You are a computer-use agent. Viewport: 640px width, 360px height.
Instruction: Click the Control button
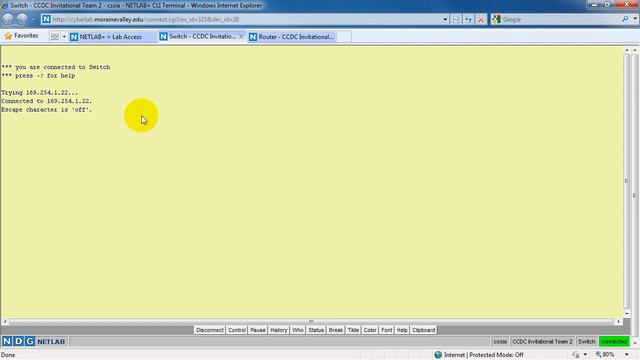[237, 330]
